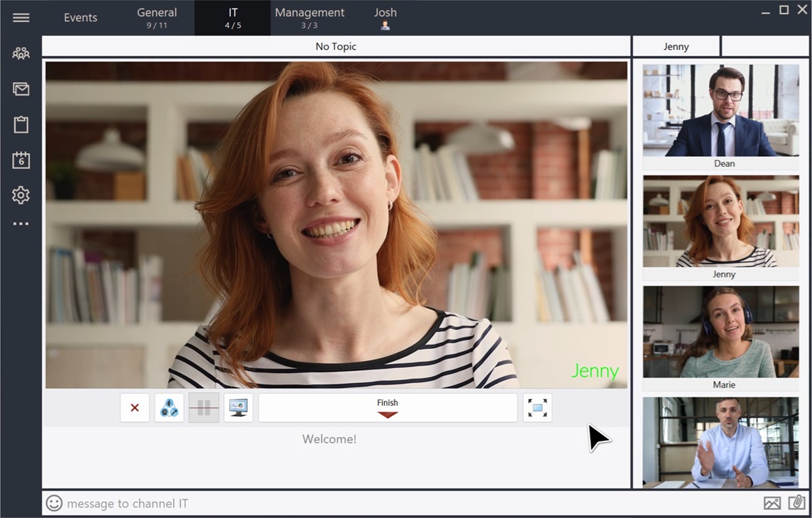Open the clipboard tasks icon in sidebar
Screen dimensions: 812x518
click(x=21, y=124)
